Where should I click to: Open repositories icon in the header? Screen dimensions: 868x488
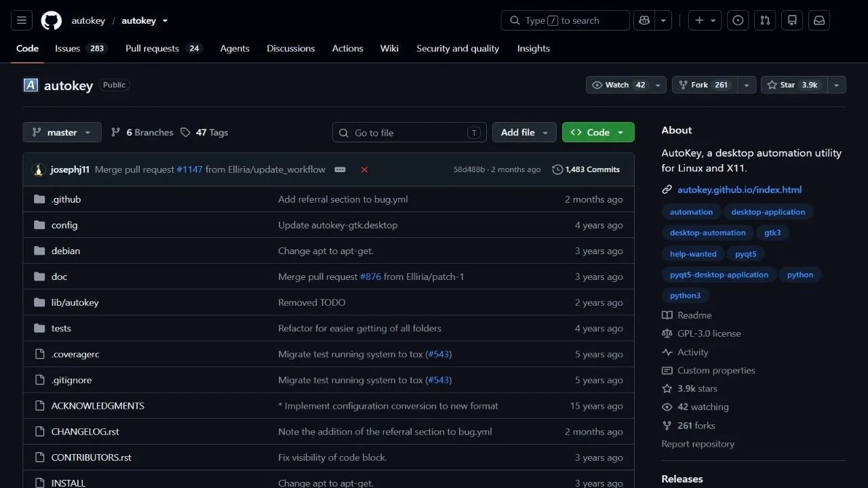pyautogui.click(x=792, y=20)
